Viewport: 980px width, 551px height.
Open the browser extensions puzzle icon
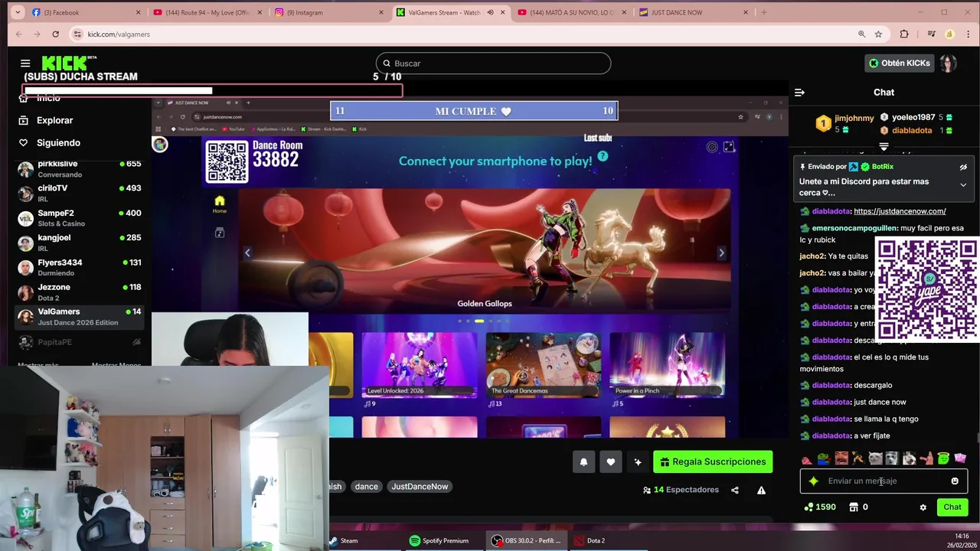point(904,34)
